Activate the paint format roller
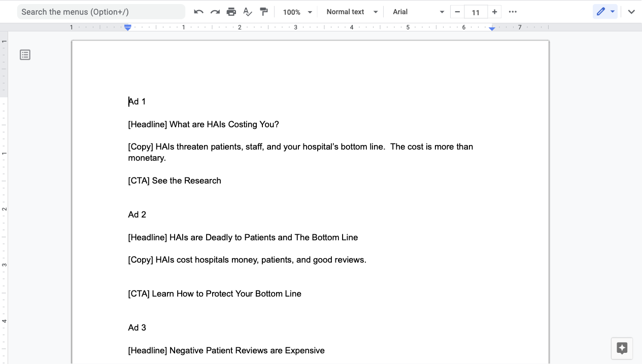Viewport: 642px width, 364px height. point(264,12)
